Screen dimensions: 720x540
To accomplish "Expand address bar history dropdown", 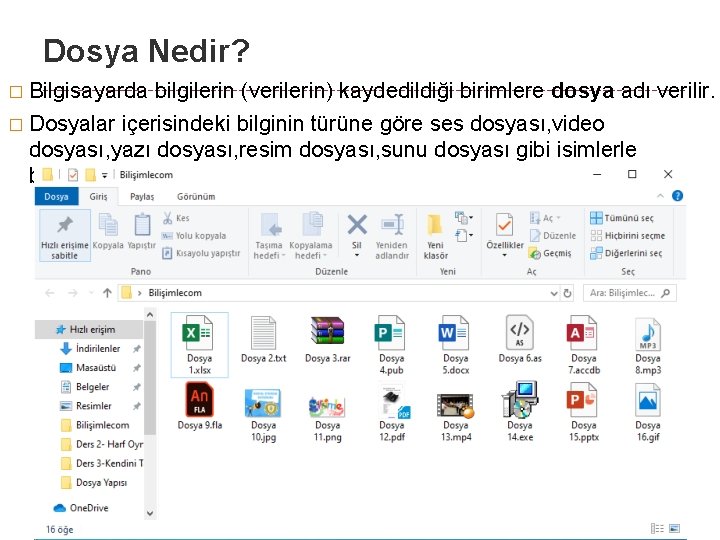I will tap(554, 293).
